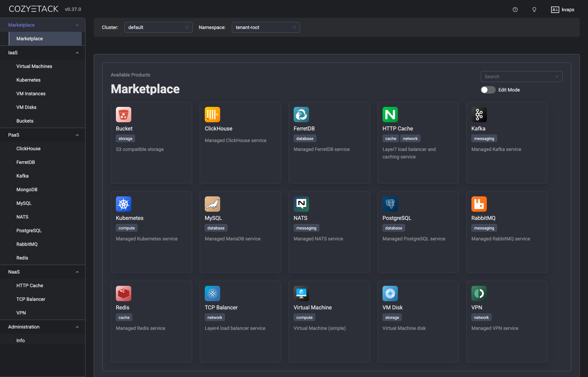This screenshot has height=377, width=588.
Task: Collapse the IaaS sidebar section
Action: click(x=77, y=53)
